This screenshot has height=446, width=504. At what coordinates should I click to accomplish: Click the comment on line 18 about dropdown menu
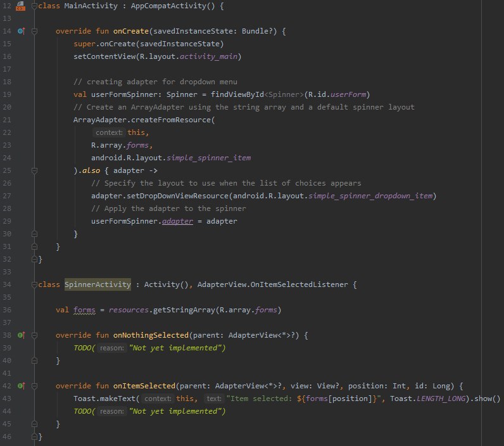click(155, 82)
